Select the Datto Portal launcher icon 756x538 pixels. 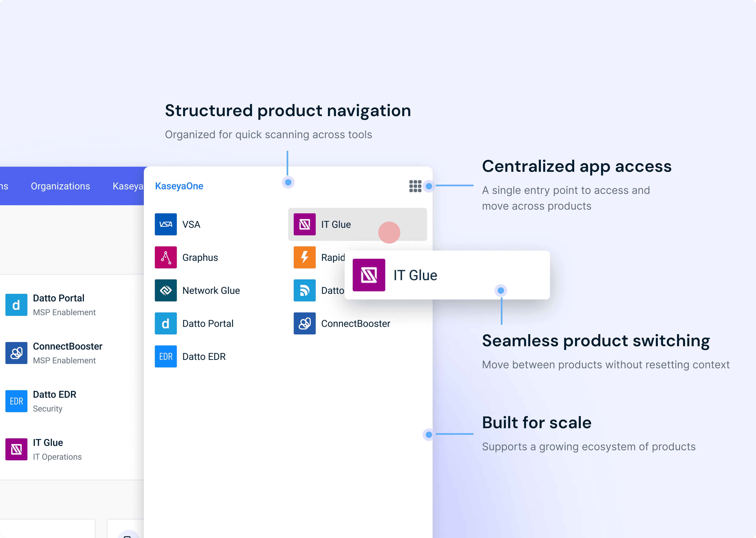[x=166, y=323]
